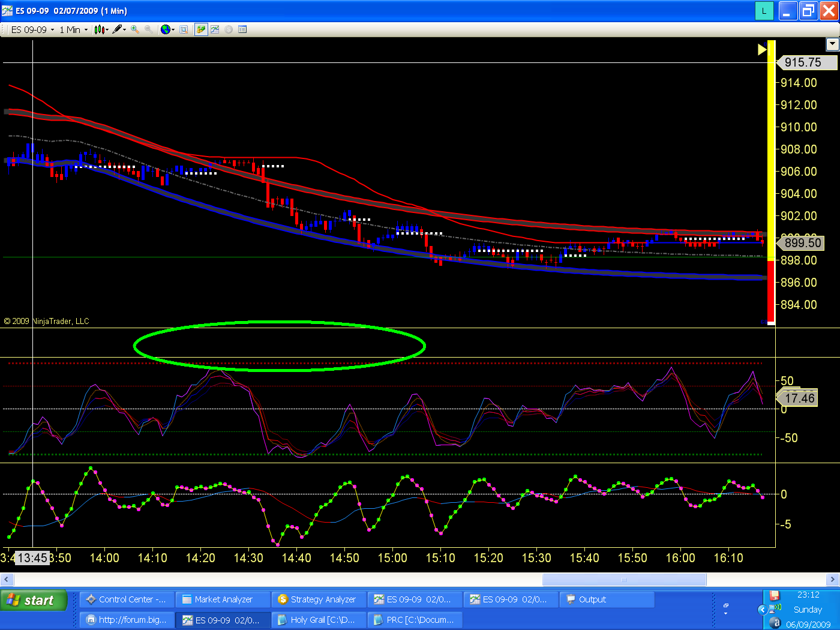Toggle the L link button in title bar
The image size is (840, 630).
pos(764,11)
